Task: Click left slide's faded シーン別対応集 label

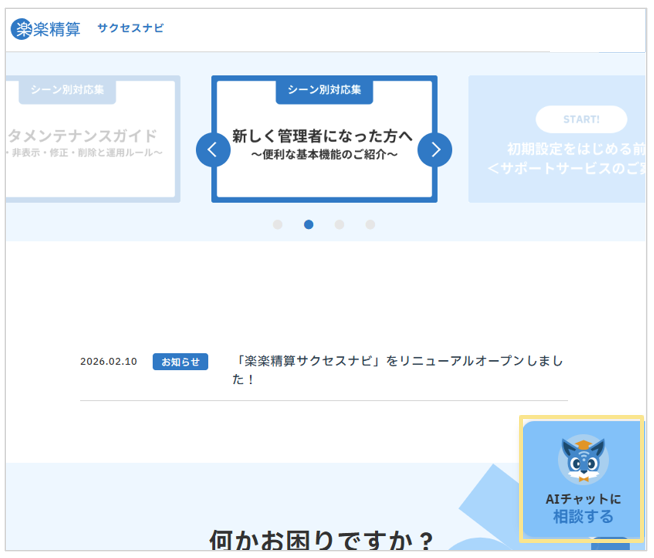Action: [67, 90]
